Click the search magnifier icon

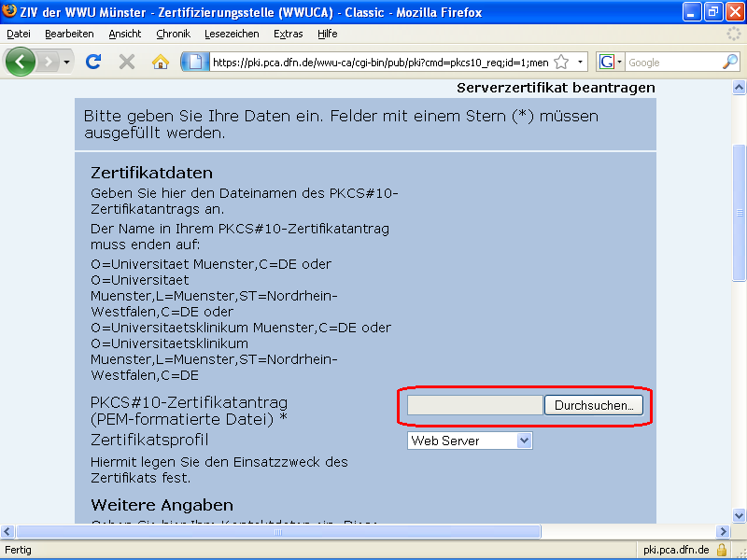730,62
